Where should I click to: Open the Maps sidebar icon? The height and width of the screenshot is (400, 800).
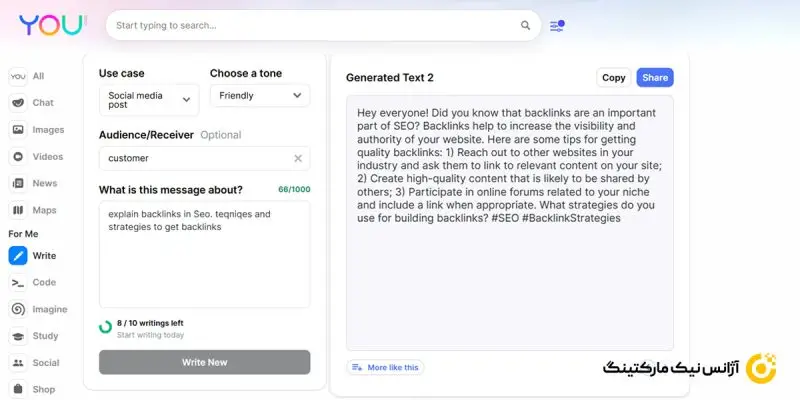pyautogui.click(x=18, y=210)
